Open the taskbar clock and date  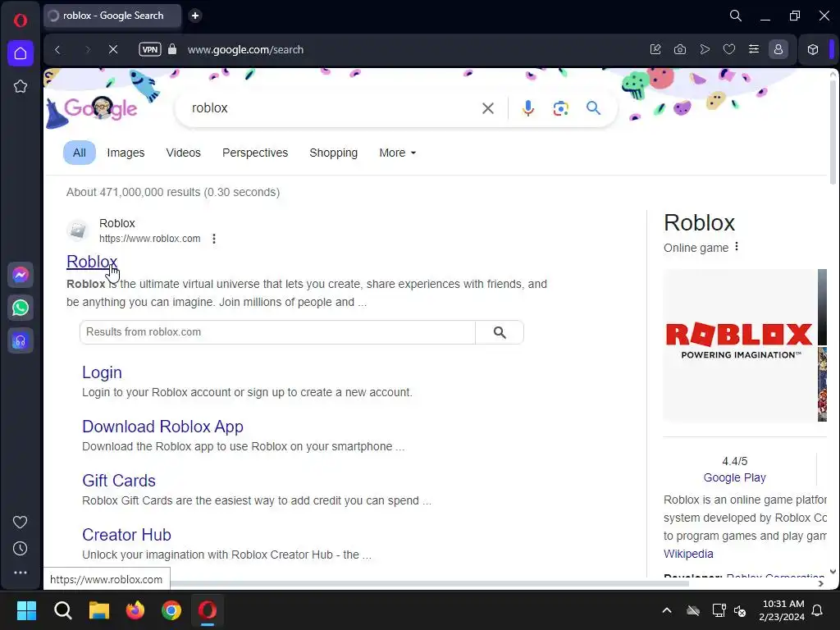pos(782,610)
